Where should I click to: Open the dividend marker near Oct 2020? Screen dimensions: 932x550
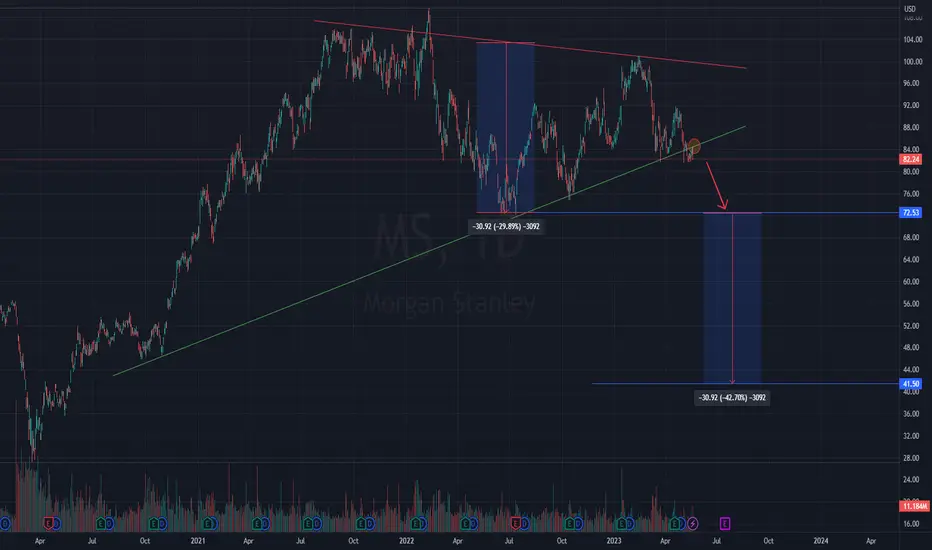[162, 523]
